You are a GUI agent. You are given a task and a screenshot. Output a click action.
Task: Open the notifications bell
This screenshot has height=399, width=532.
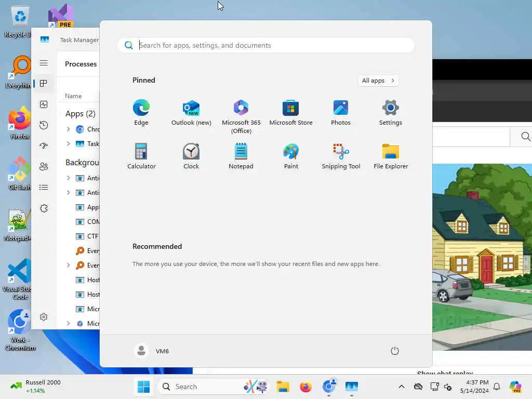497,387
